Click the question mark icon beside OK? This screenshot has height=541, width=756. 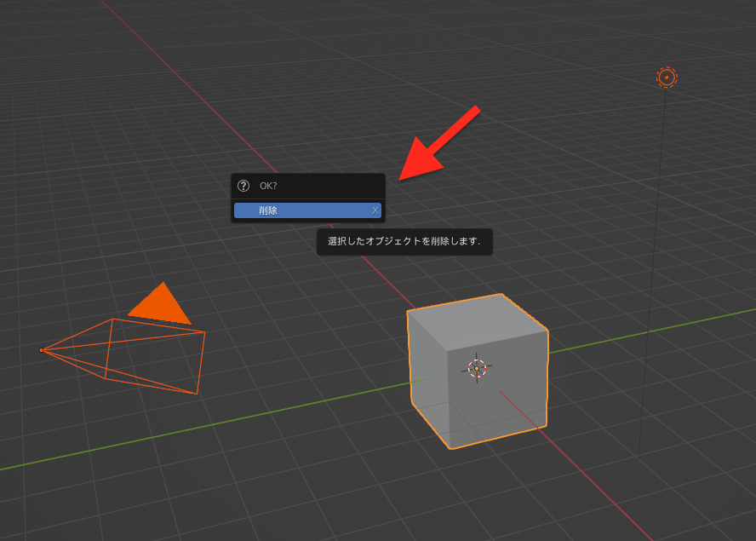[243, 186]
